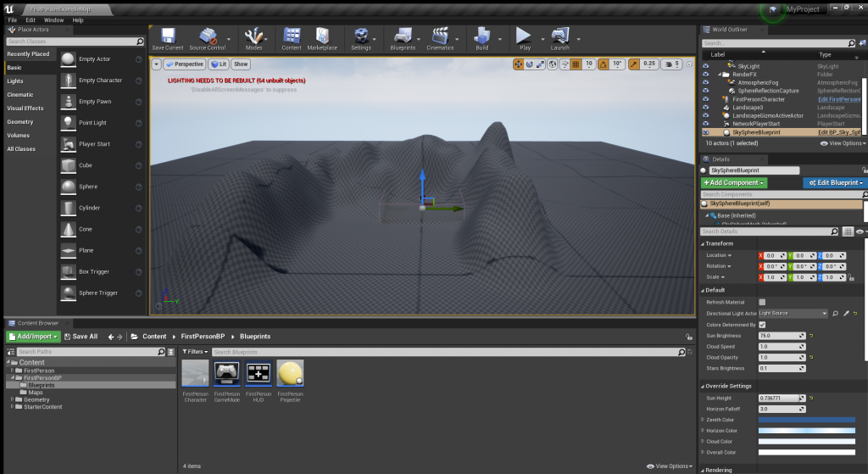This screenshot has height=474, width=868.
Task: Select the Sphere actor icon
Action: (68, 187)
